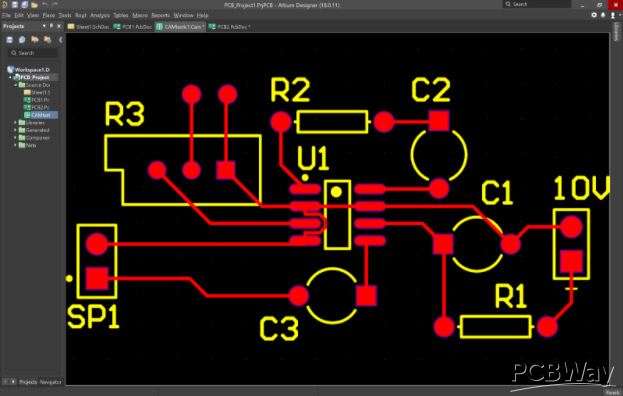Click the Panels button at bottom right
This screenshot has width=623, height=396.
612,392
